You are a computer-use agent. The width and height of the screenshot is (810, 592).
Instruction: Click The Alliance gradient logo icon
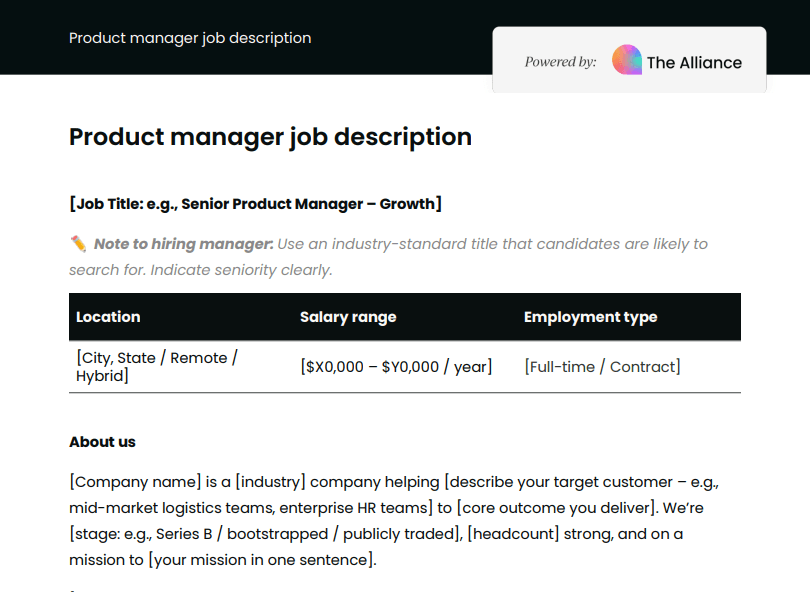[627, 60]
